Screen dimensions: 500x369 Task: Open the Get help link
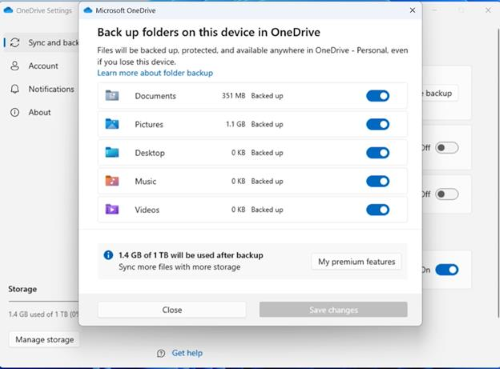[x=187, y=353]
